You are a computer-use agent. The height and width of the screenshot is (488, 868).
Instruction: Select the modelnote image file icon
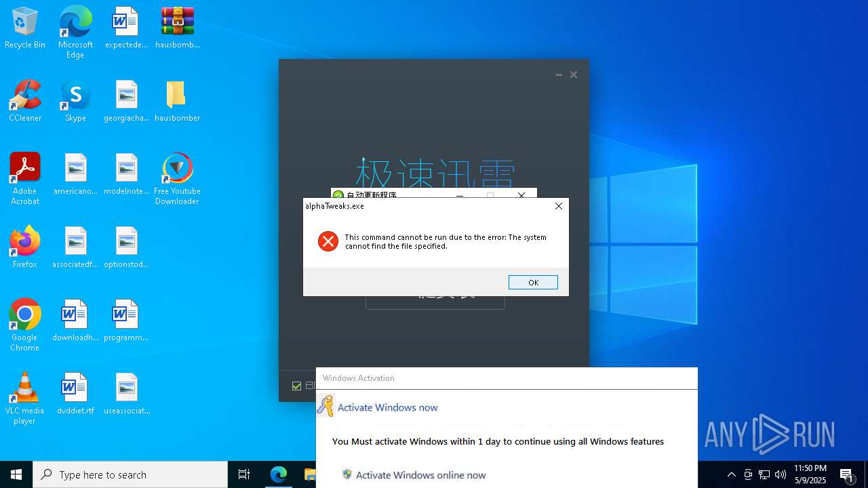[x=126, y=175]
